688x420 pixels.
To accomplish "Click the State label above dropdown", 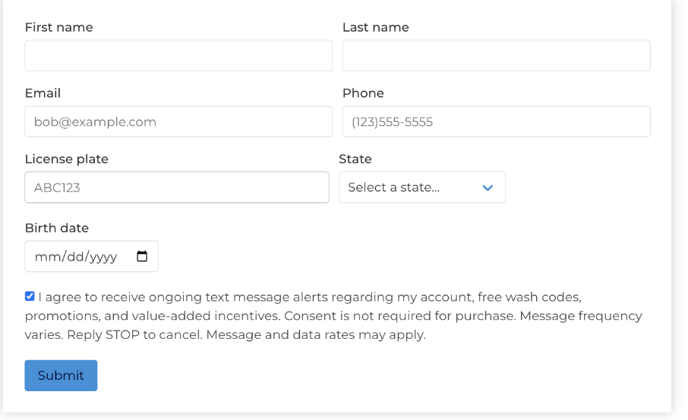I will (355, 159).
